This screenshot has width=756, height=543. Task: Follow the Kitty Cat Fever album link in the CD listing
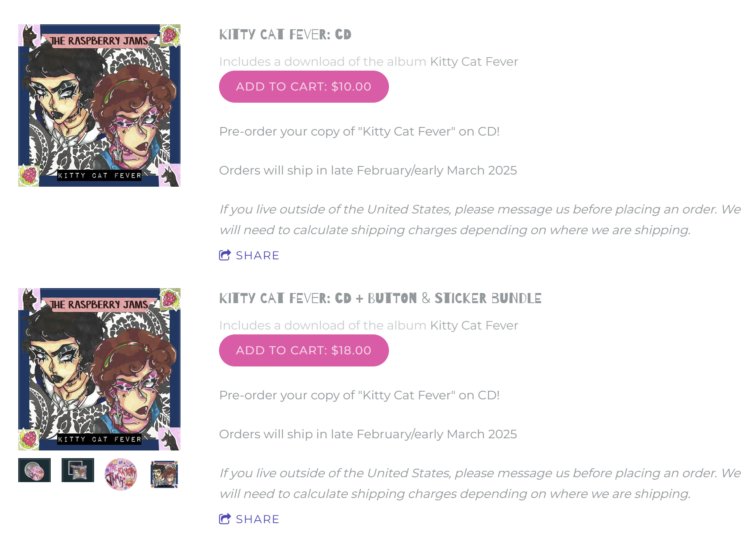tap(474, 62)
